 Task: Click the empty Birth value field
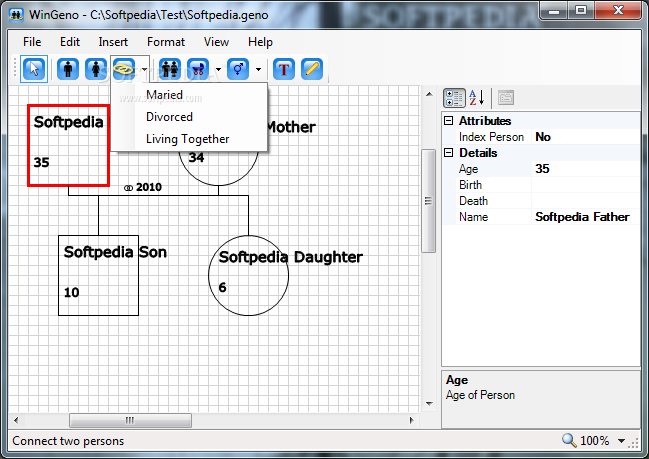[586, 185]
